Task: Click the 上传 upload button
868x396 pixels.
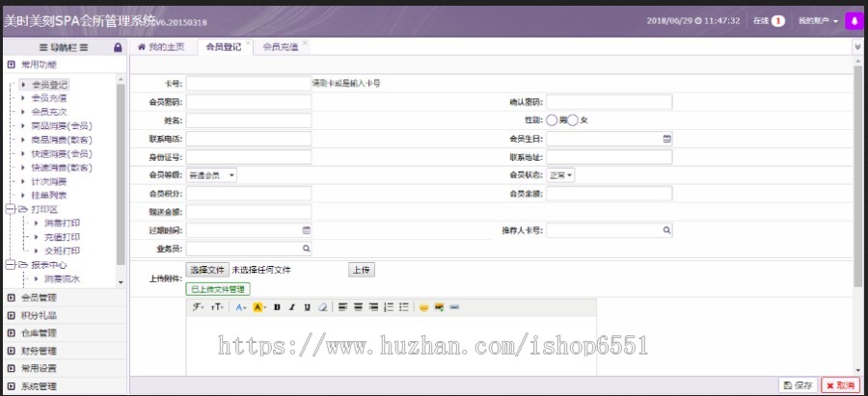Action: click(362, 270)
